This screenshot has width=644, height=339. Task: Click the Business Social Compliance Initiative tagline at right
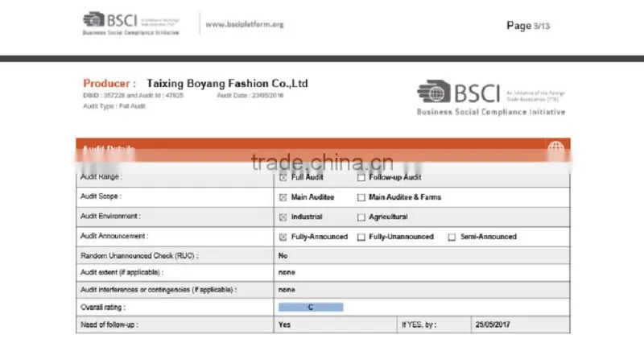[491, 112]
